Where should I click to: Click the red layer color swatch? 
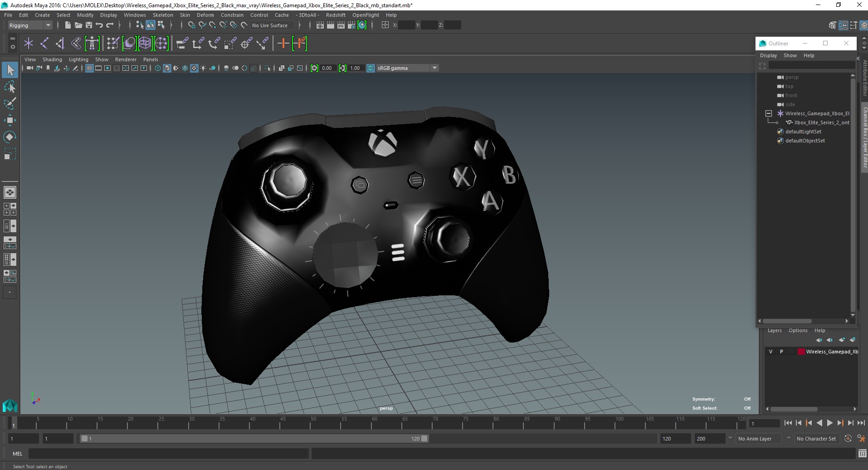(x=801, y=352)
